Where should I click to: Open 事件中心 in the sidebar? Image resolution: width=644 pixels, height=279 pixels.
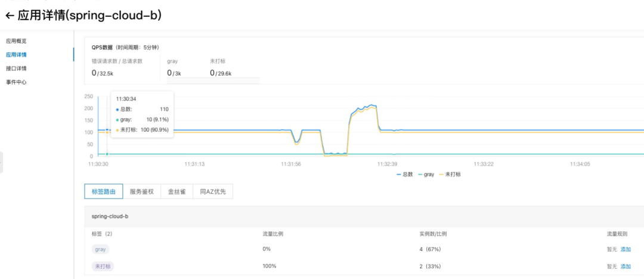[17, 82]
